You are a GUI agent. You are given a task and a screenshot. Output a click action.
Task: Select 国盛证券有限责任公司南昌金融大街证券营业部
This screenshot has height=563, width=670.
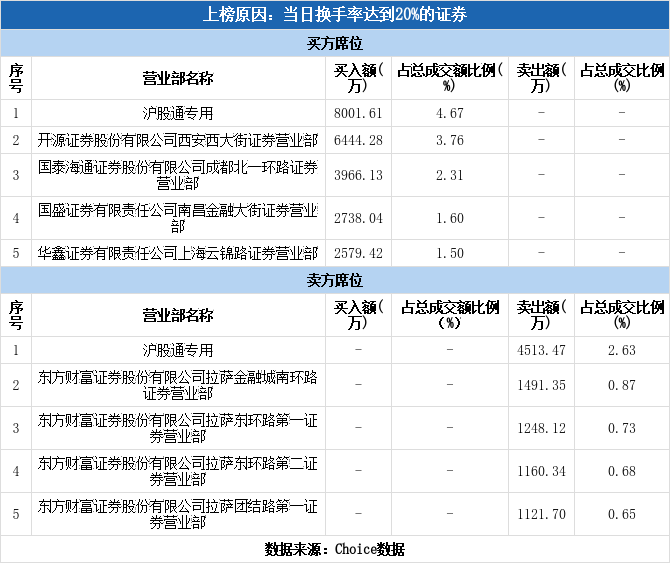[x=178, y=218]
